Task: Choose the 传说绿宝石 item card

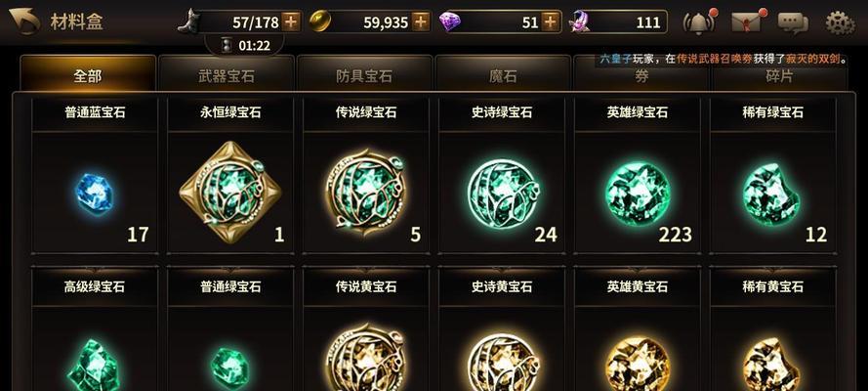Action: [x=366, y=176]
